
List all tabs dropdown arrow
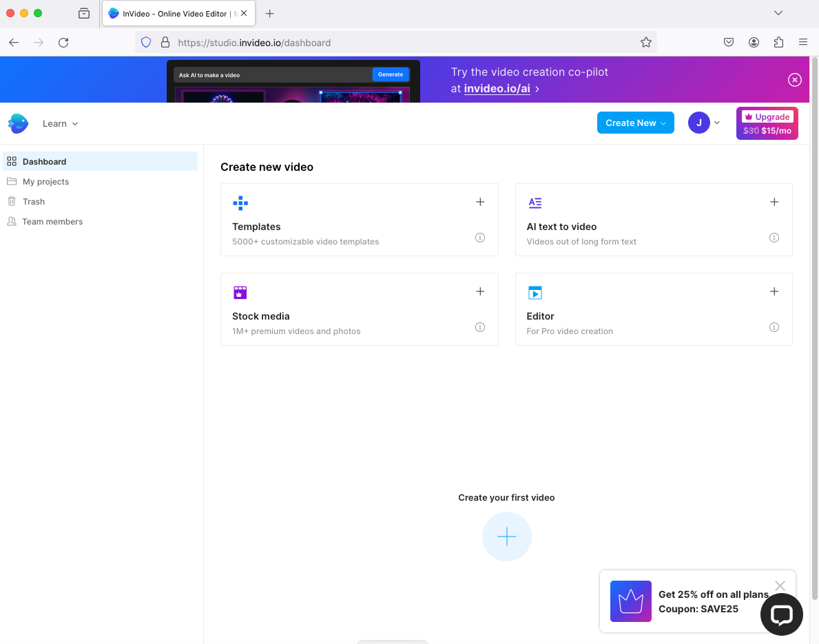(778, 13)
